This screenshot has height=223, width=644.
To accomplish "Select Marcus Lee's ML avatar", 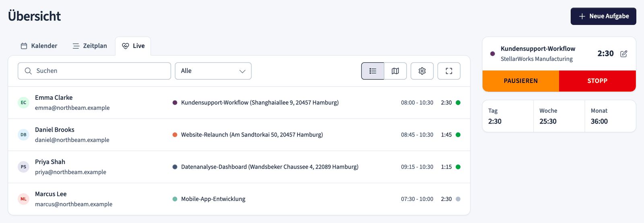I will [23, 199].
